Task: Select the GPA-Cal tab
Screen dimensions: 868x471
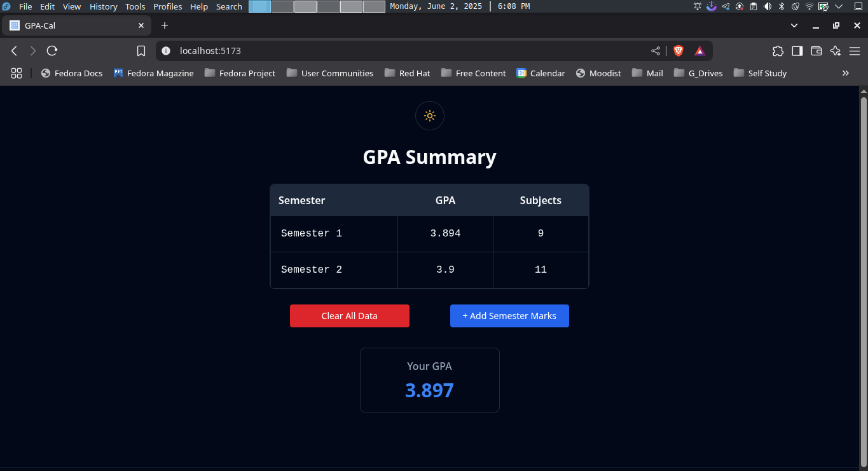Action: [x=78, y=25]
